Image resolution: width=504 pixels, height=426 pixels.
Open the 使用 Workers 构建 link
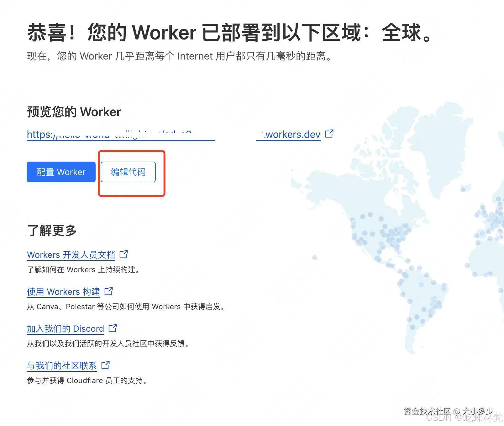pos(63,292)
